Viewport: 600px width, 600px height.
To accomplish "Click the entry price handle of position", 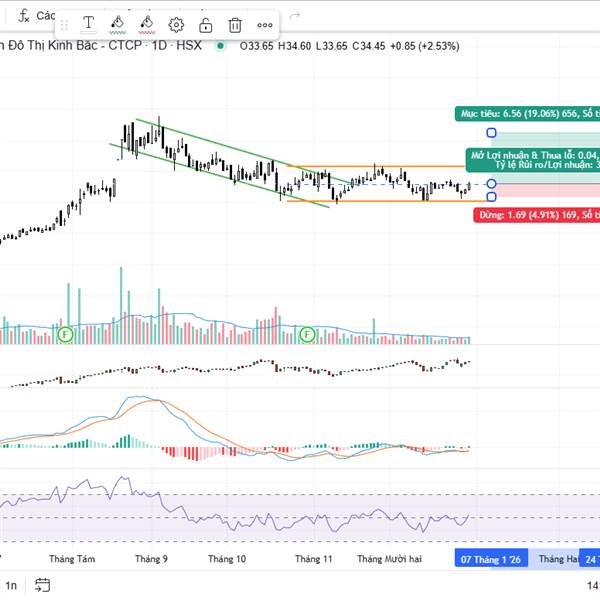I will click(491, 184).
